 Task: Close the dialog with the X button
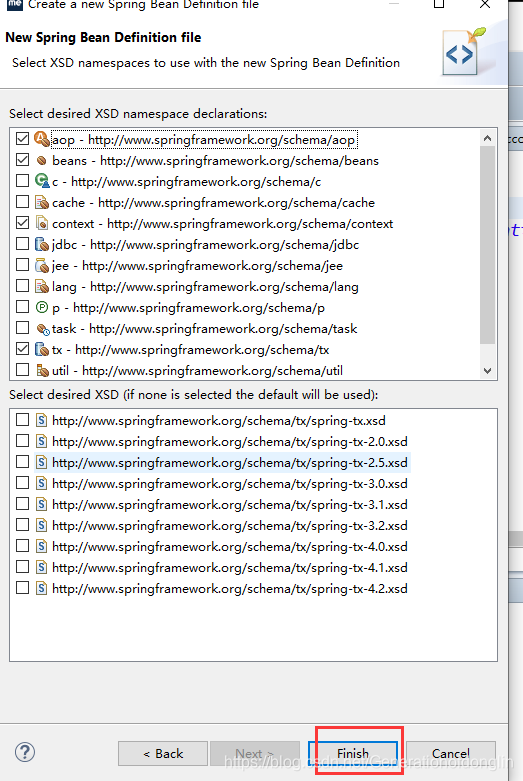tap(485, 4)
